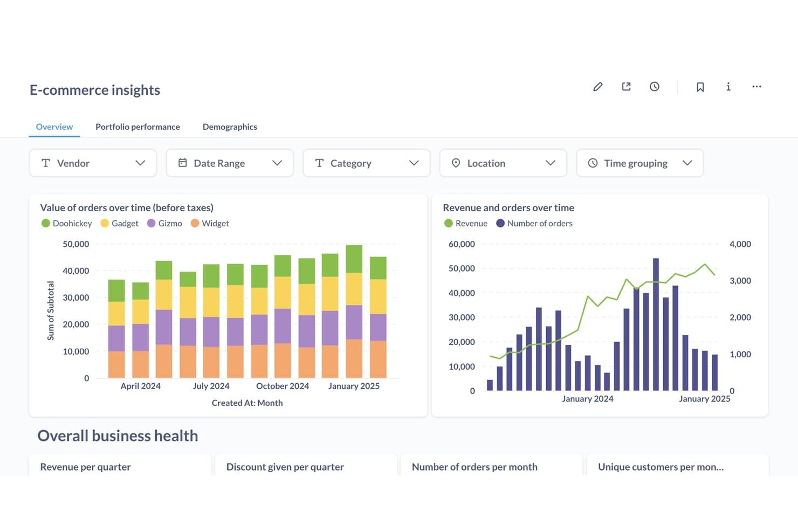The width and height of the screenshot is (798, 532).
Task: Click the tallest Number of orders bar
Action: click(656, 324)
